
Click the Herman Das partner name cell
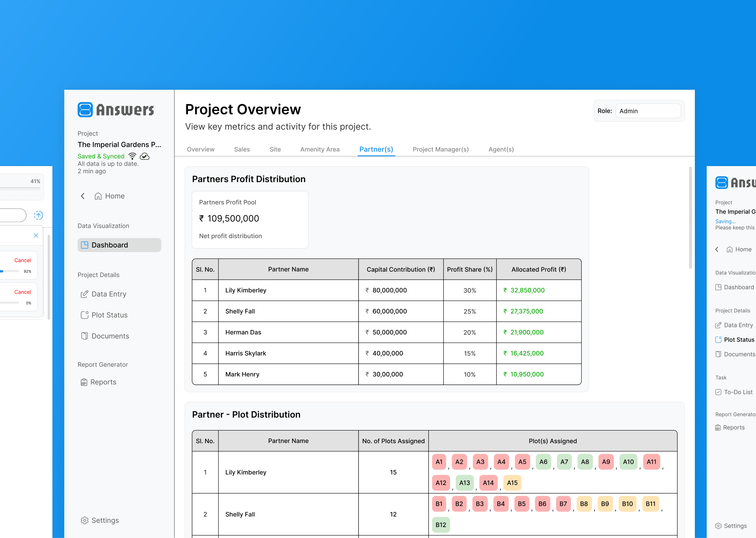click(288, 332)
